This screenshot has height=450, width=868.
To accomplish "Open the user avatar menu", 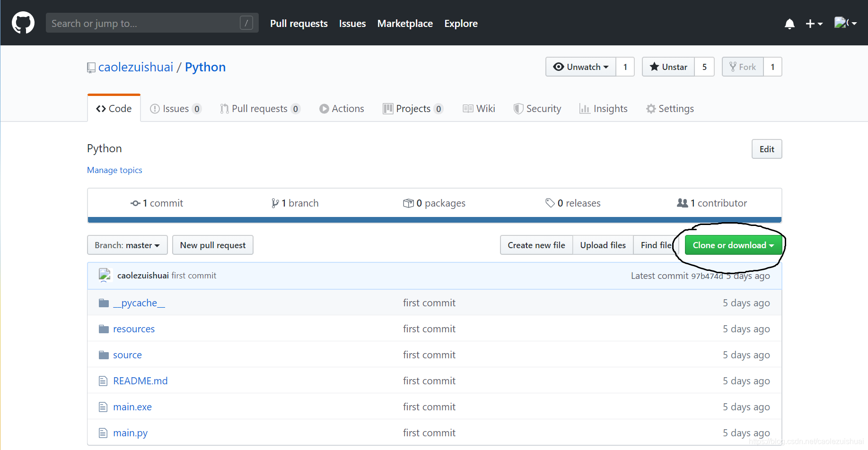I will [x=845, y=23].
